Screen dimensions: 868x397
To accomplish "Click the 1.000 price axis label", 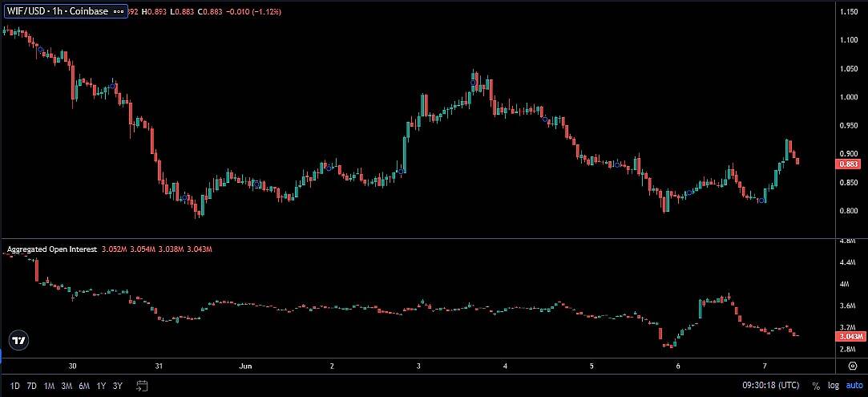I will [847, 98].
